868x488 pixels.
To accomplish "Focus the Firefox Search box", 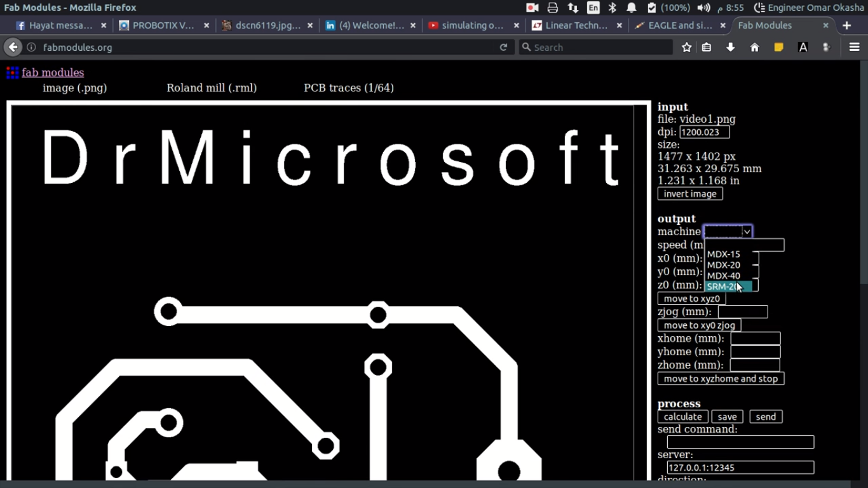I will click(x=595, y=47).
